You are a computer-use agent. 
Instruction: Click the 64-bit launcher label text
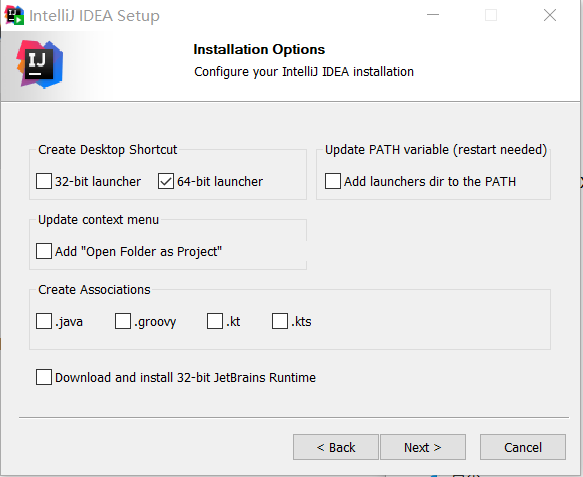[220, 182]
